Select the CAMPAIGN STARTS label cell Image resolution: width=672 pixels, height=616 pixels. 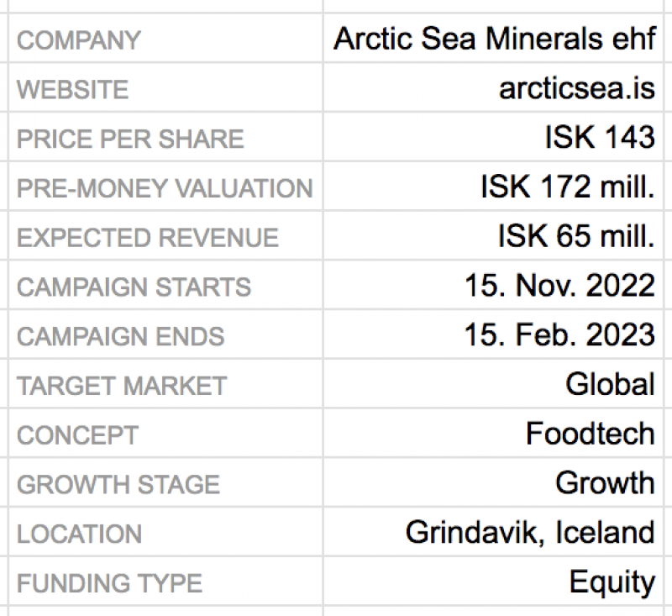click(134, 287)
